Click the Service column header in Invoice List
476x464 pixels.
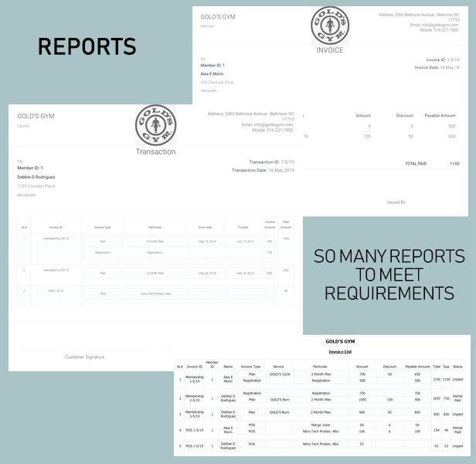pyautogui.click(x=278, y=367)
